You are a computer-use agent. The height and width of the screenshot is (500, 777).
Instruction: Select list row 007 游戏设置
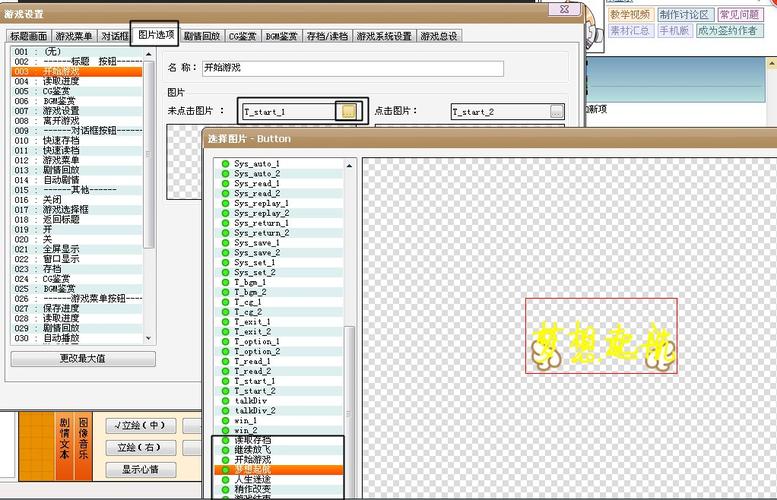(x=77, y=111)
